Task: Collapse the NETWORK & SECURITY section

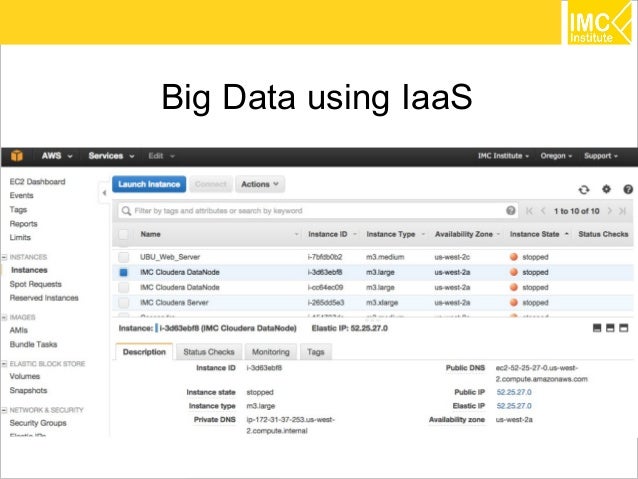Action: pyautogui.click(x=4, y=410)
